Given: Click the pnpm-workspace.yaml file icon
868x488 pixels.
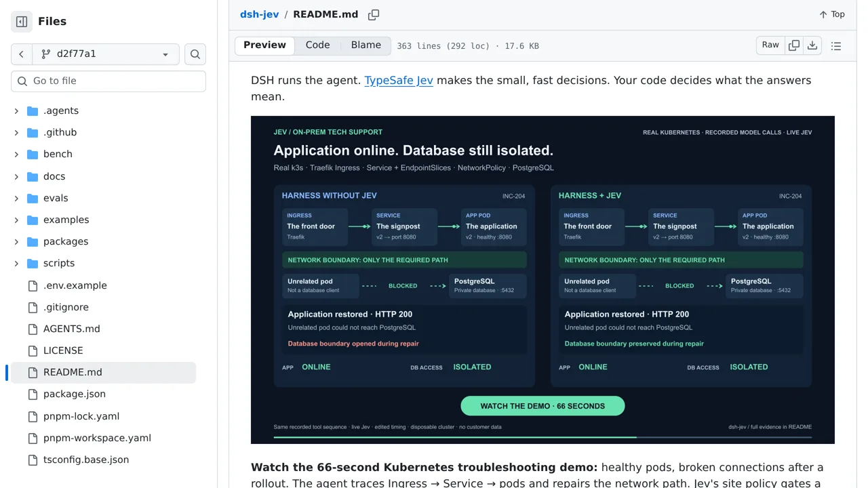Looking at the screenshot, I should pos(33,438).
